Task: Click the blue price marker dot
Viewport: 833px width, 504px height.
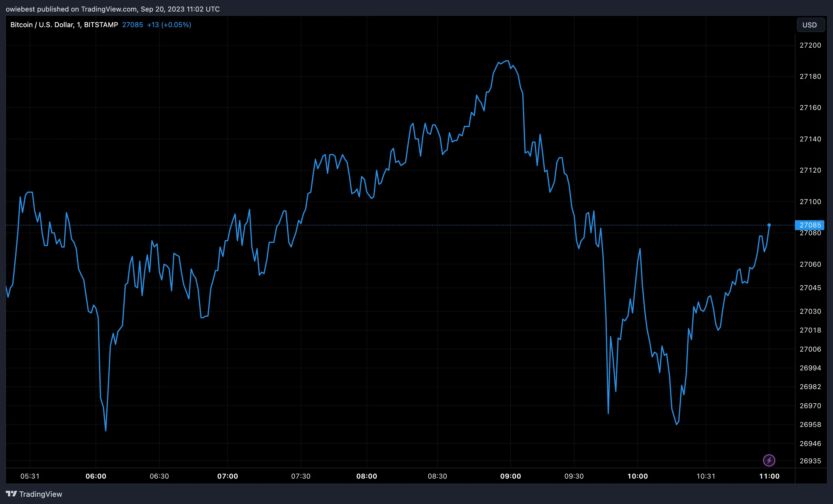Action: [769, 225]
